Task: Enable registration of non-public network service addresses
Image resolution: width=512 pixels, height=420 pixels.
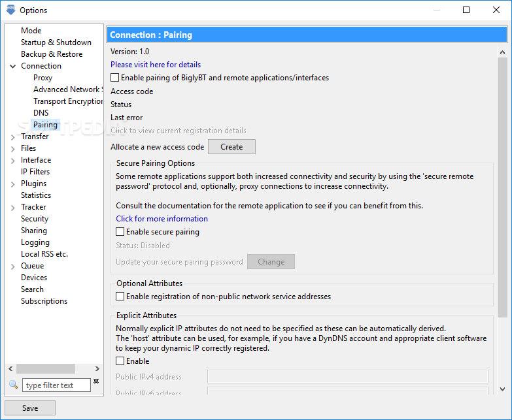Action: click(x=120, y=296)
